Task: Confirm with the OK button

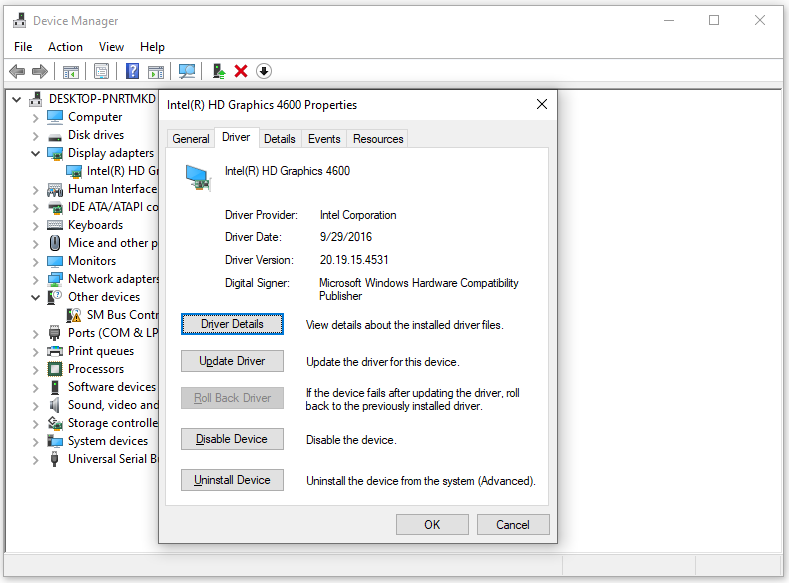Action: pyautogui.click(x=432, y=525)
